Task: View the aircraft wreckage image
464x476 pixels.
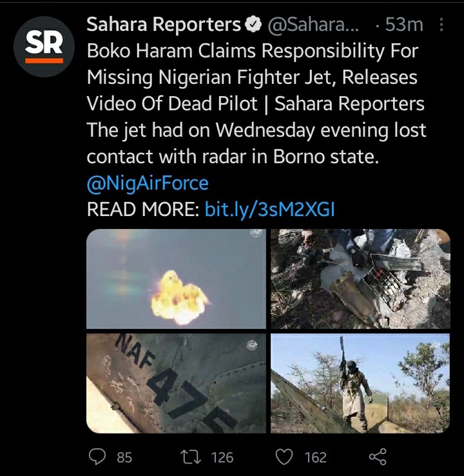Action: point(360,279)
